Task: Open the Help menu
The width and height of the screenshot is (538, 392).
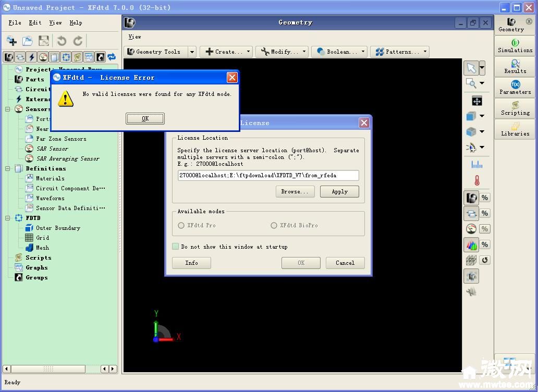Action: [x=76, y=22]
